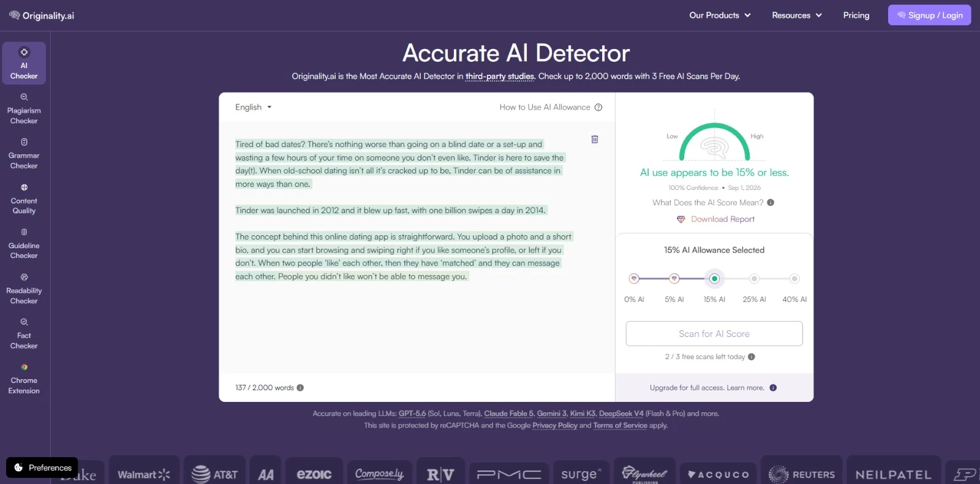Click the NEILPATEL logo
980x484 pixels.
[893, 474]
